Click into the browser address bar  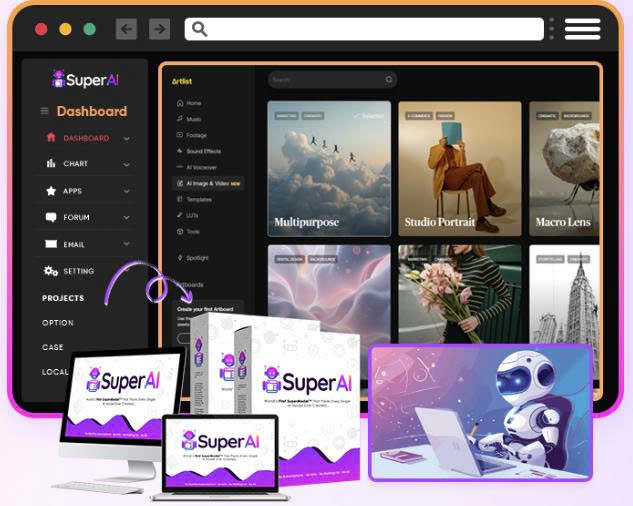(364, 29)
